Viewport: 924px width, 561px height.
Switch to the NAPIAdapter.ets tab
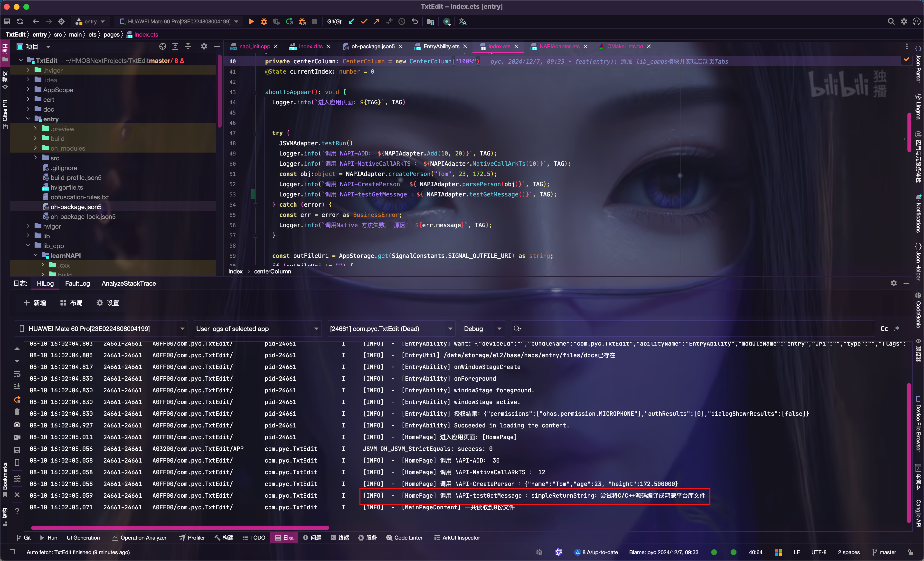(x=559, y=47)
